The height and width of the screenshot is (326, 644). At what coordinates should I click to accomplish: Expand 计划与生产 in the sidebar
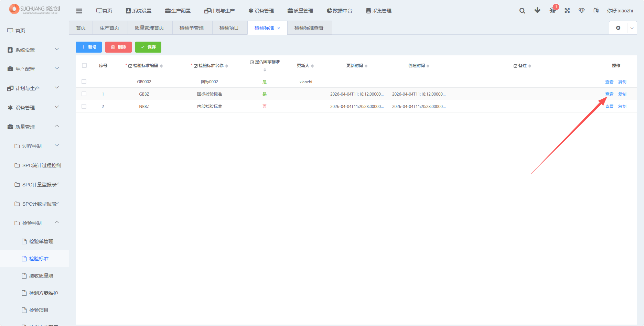point(34,88)
